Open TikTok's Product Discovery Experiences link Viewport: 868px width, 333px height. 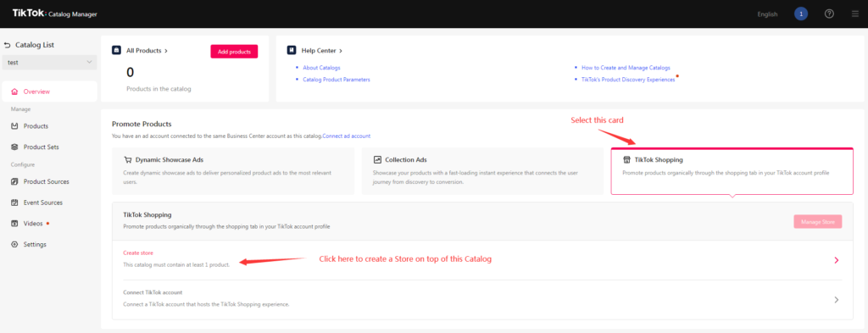point(628,80)
